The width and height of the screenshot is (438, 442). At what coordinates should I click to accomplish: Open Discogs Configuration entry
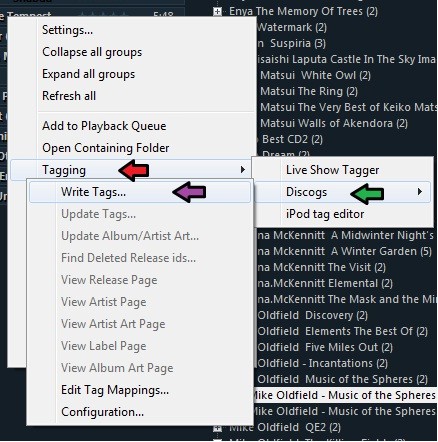point(103,412)
